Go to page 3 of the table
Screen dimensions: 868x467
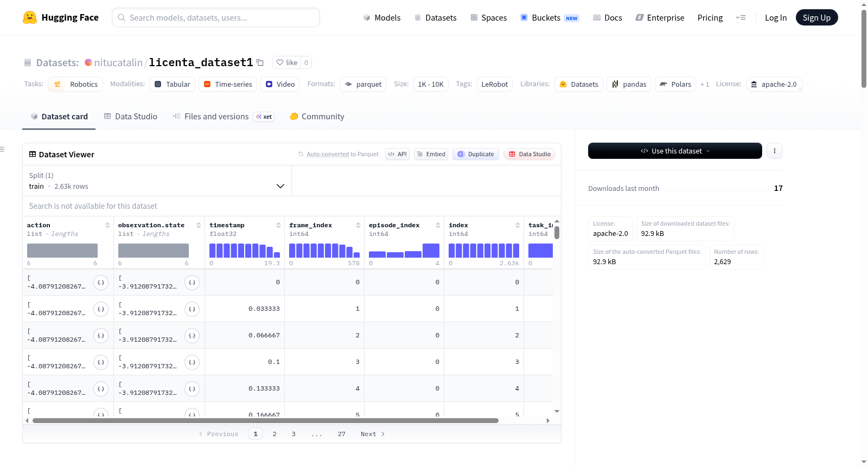(x=293, y=434)
